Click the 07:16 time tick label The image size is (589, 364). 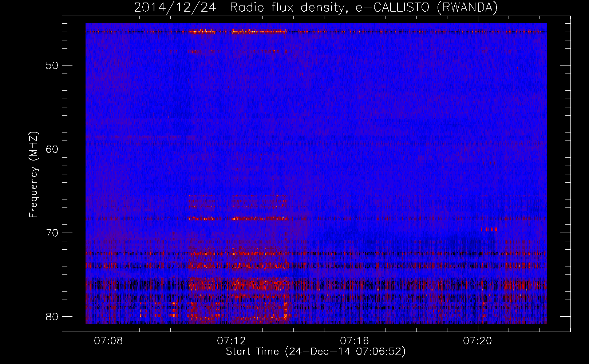pyautogui.click(x=355, y=341)
